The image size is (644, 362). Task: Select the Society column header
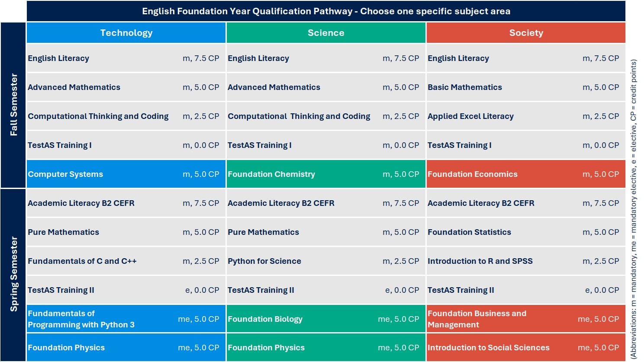point(526,33)
